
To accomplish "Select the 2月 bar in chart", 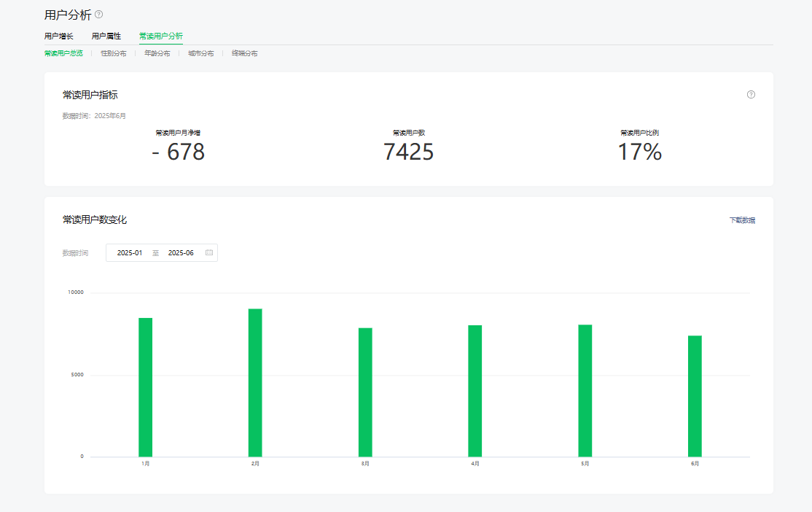I will (255, 382).
